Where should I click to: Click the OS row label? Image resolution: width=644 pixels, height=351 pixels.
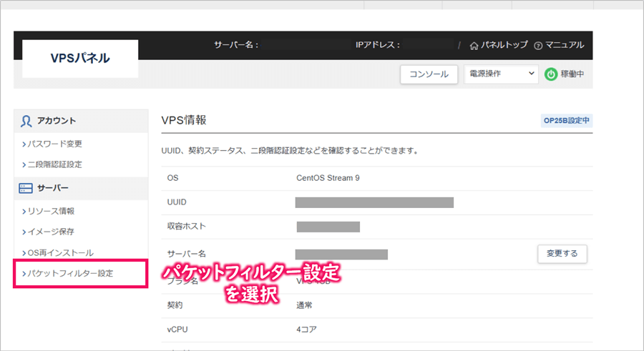(172, 178)
